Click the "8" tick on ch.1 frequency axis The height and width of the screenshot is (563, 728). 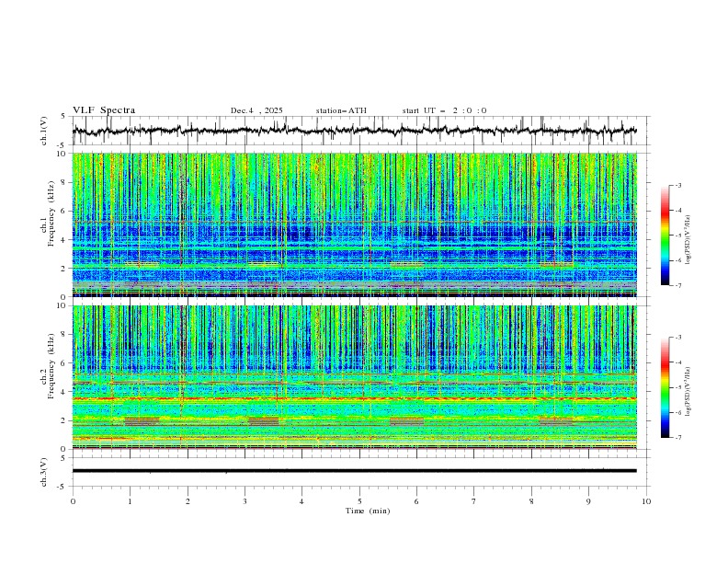63,182
